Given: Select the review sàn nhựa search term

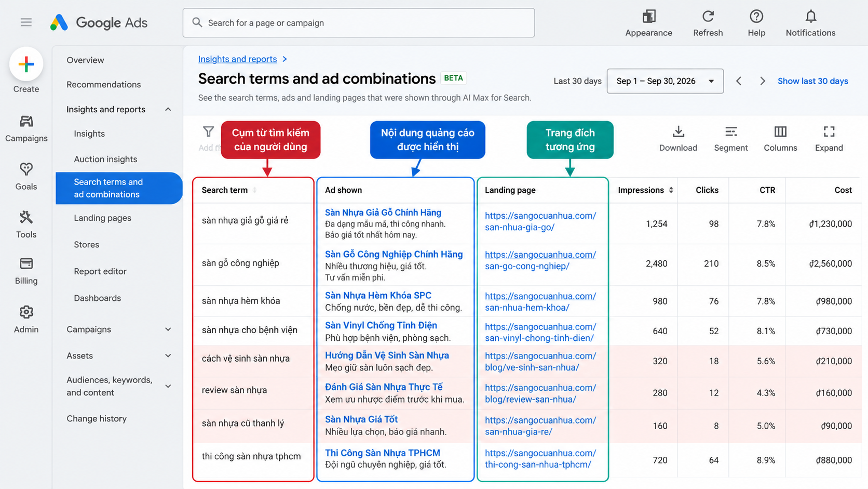Looking at the screenshot, I should tap(234, 390).
